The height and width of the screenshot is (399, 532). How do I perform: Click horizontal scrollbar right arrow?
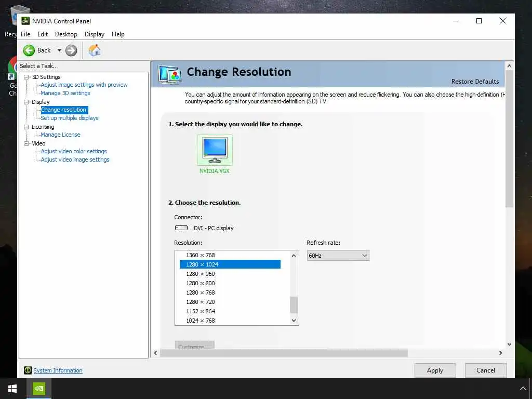[501, 353]
